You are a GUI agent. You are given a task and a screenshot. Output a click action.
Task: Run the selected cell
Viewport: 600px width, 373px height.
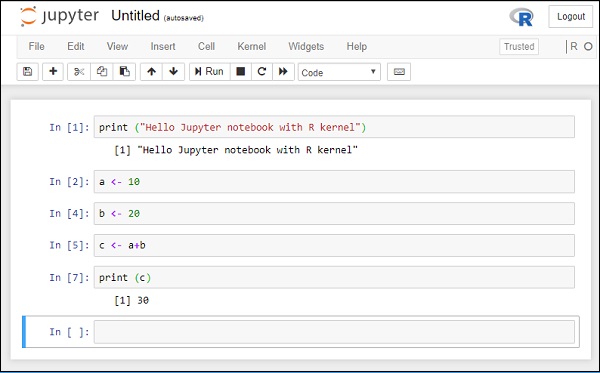click(x=210, y=72)
